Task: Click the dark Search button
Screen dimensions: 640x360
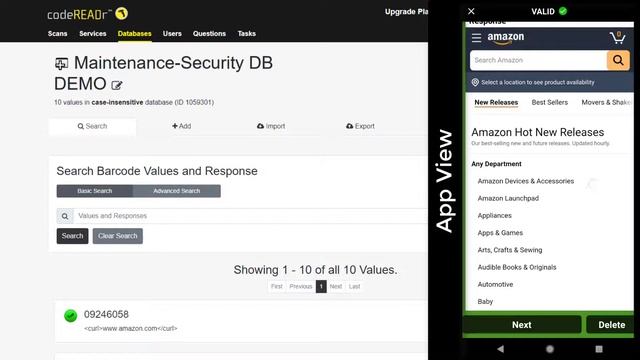Action: tap(72, 236)
